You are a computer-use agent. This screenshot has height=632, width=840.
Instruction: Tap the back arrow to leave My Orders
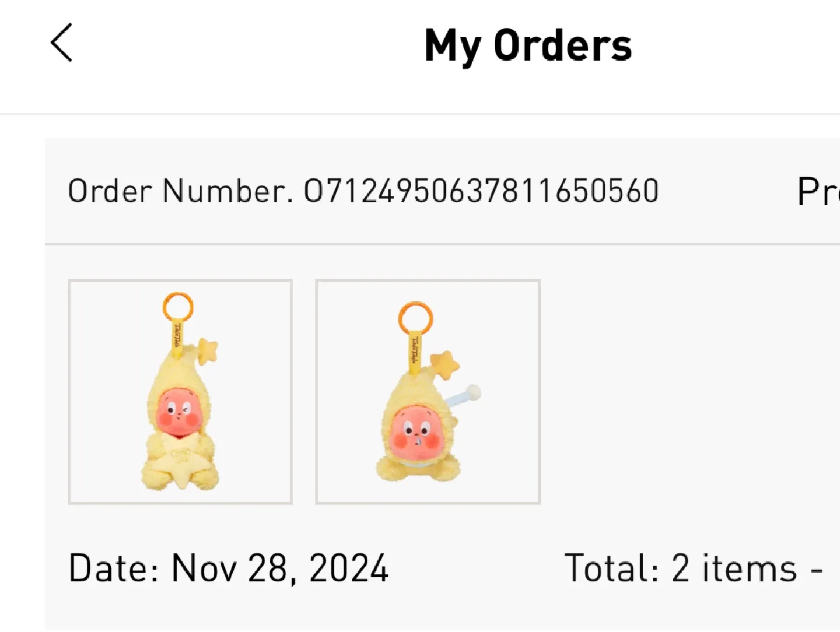pyautogui.click(x=62, y=43)
